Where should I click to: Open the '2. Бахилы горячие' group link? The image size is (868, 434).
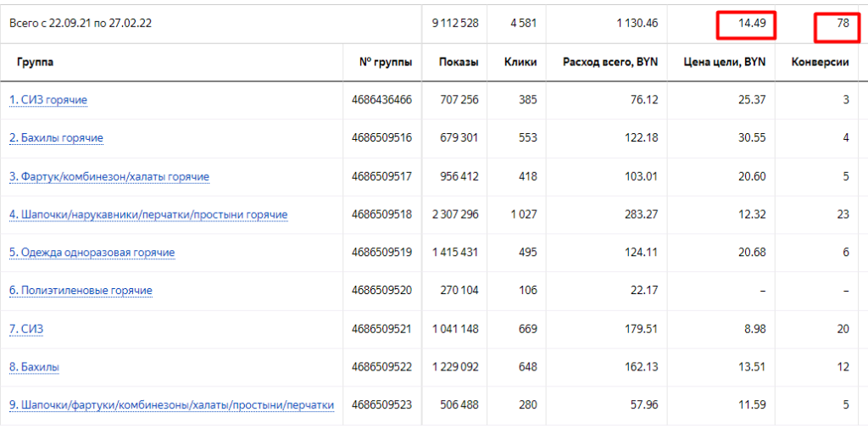click(56, 138)
